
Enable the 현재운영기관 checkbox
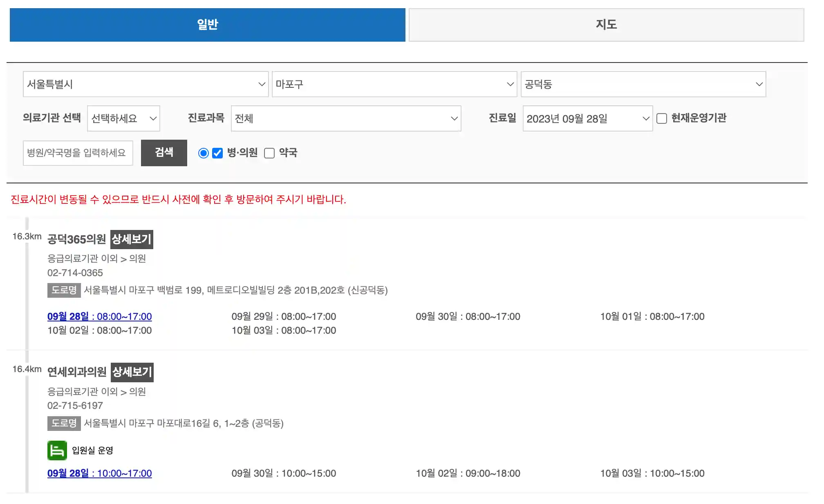click(661, 118)
